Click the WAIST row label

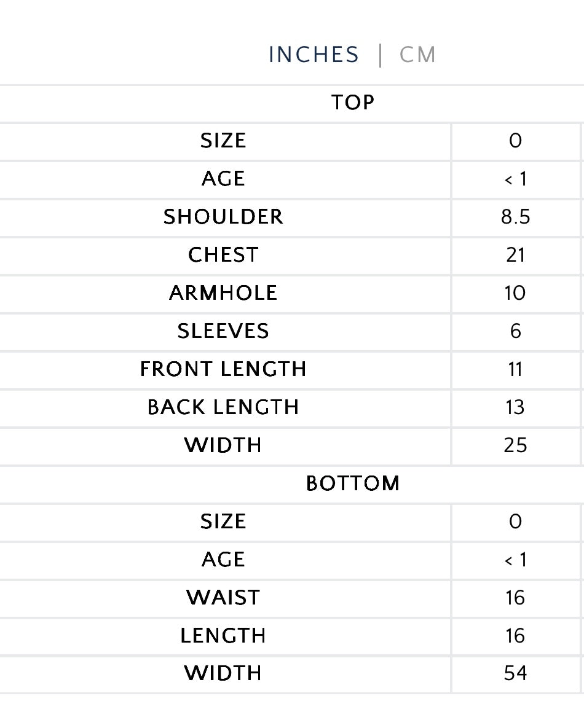(x=223, y=598)
